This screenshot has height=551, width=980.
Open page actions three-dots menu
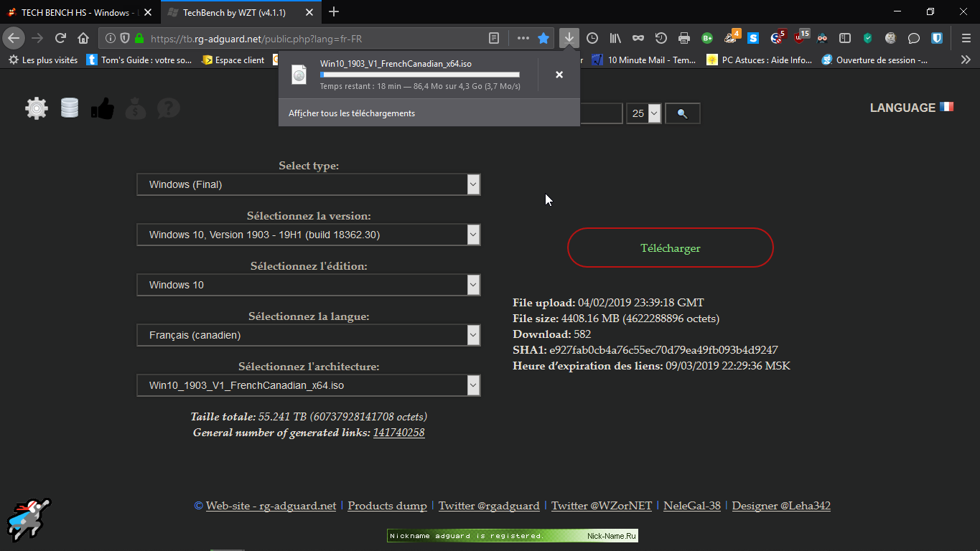pos(523,38)
